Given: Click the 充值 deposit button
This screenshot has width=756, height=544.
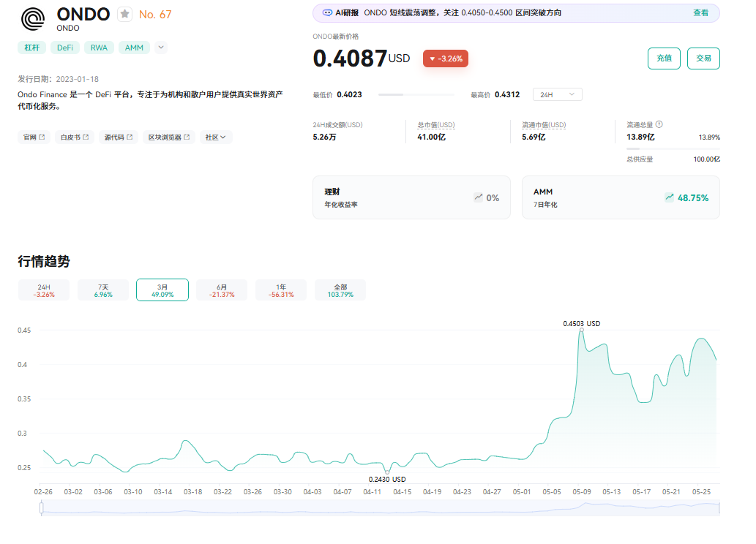Looking at the screenshot, I should point(664,58).
